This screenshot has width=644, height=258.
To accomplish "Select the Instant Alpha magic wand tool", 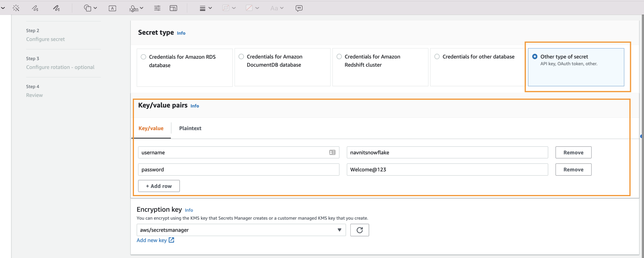I will pyautogui.click(x=16, y=8).
